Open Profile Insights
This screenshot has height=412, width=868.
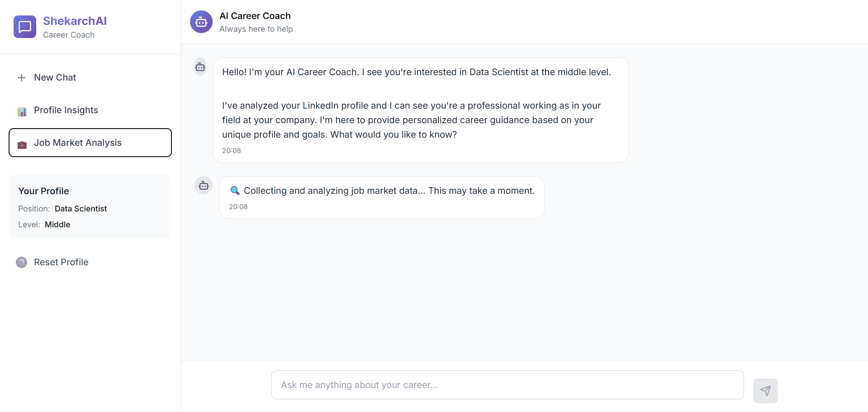pyautogui.click(x=66, y=110)
